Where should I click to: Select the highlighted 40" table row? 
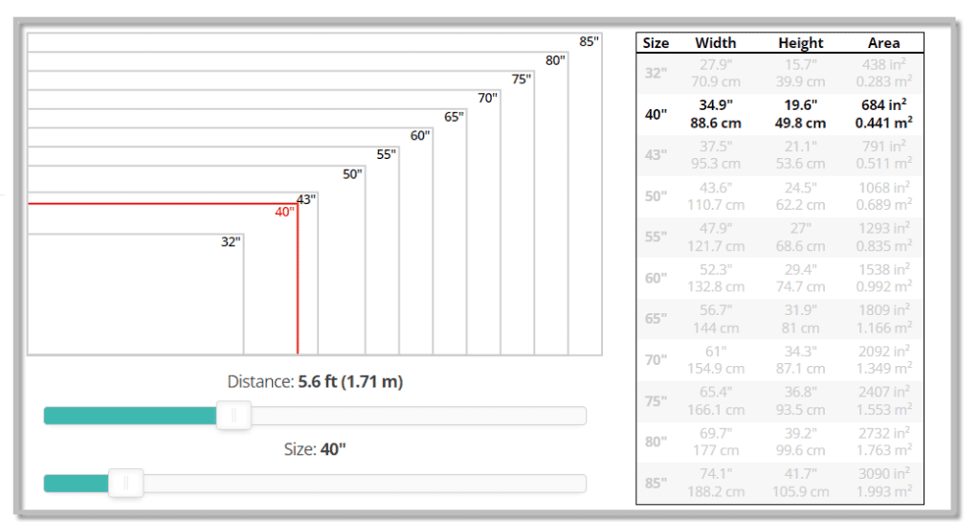pyautogui.click(x=779, y=114)
